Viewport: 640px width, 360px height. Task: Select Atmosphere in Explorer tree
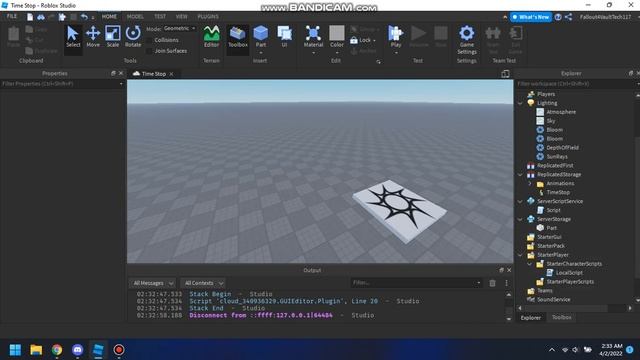(x=561, y=112)
